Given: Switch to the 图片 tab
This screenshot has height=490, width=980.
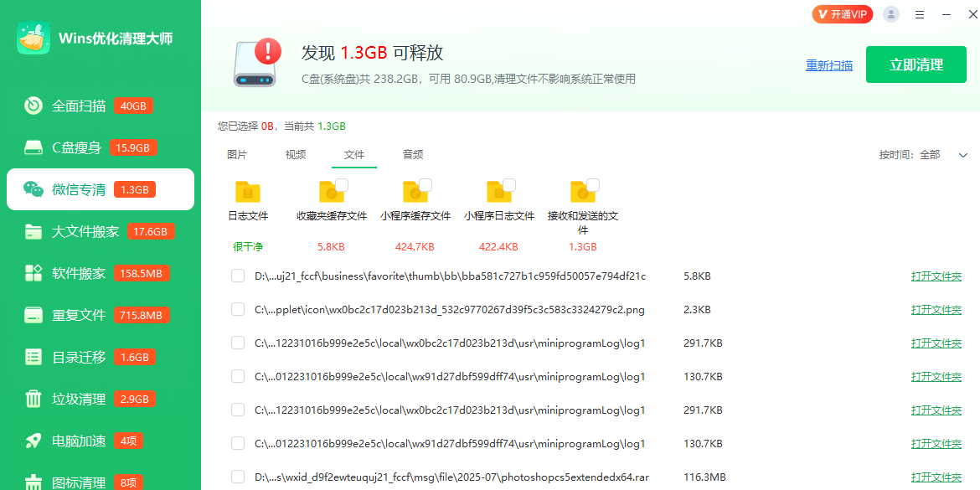Looking at the screenshot, I should pos(237,154).
